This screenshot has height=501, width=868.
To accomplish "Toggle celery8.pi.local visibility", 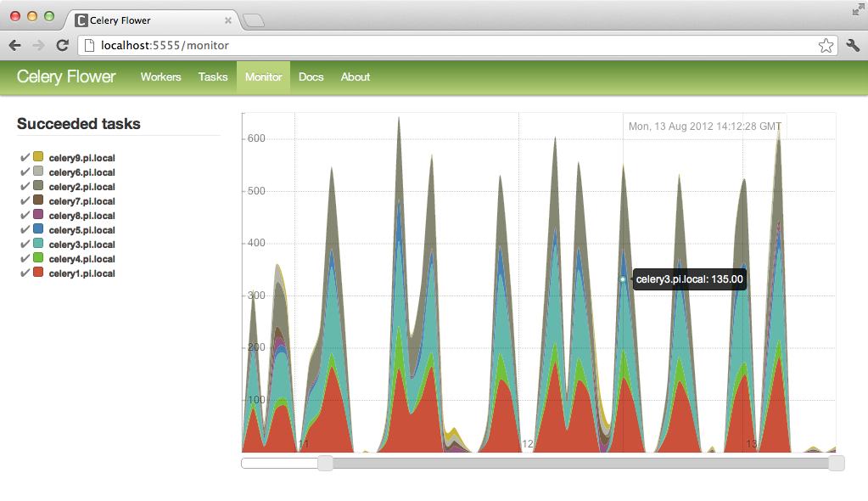I will tap(24, 215).
